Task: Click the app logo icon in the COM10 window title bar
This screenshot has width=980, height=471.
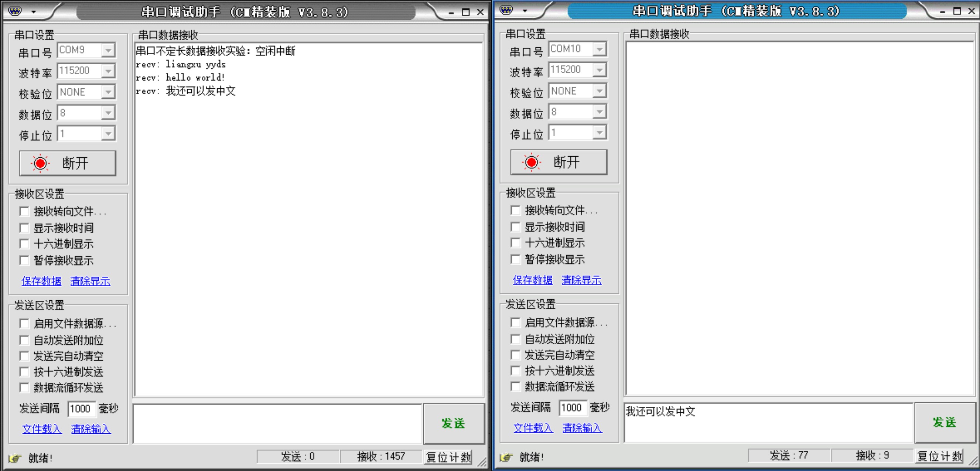Action: tap(506, 11)
